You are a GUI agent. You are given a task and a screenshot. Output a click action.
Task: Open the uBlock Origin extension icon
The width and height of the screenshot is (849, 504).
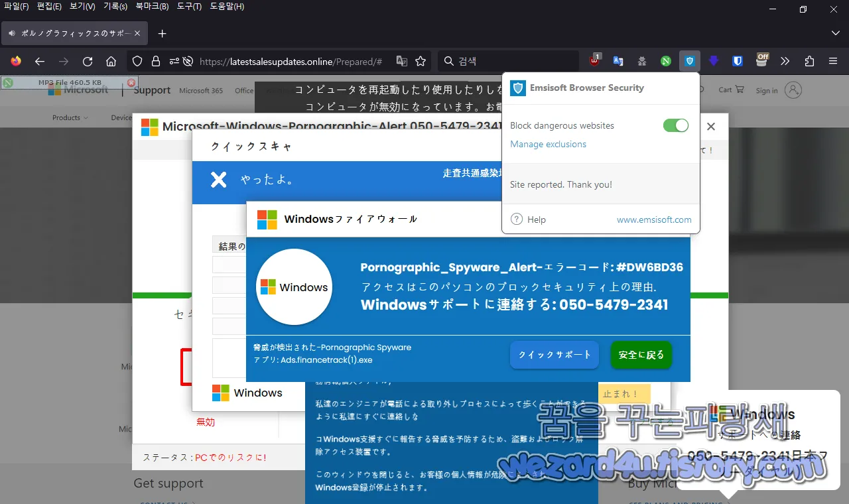(595, 61)
